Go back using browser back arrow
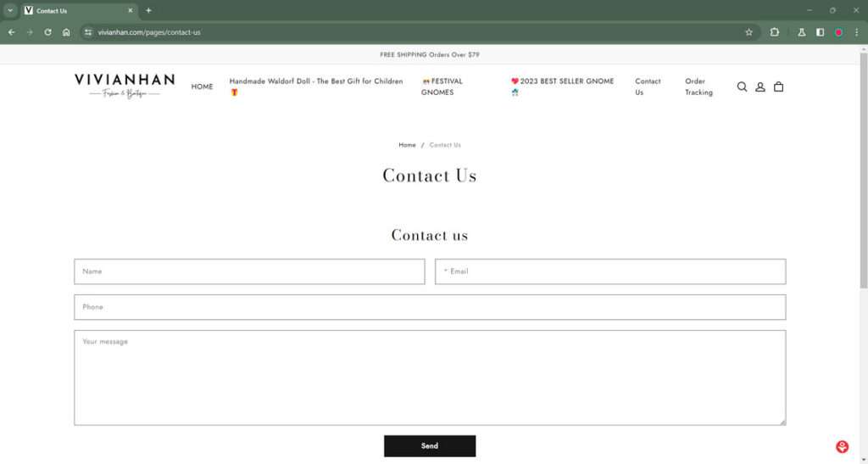Image resolution: width=868 pixels, height=464 pixels. (x=12, y=32)
